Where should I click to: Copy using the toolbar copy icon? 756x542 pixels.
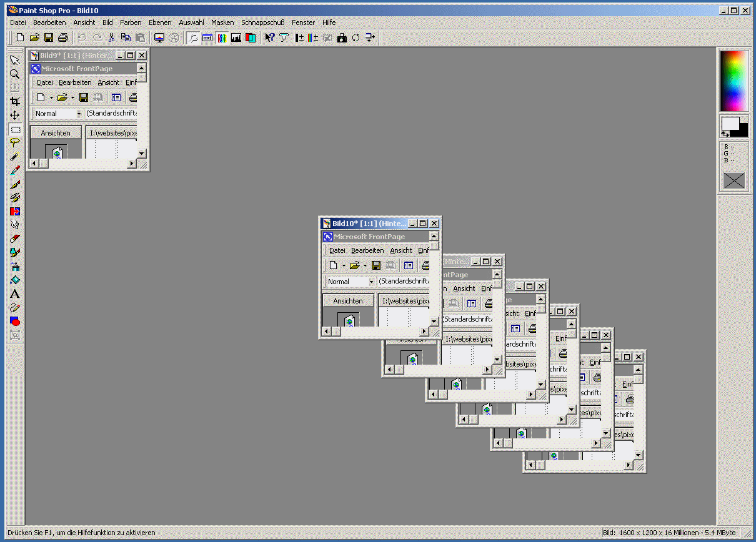pyautogui.click(x=126, y=37)
